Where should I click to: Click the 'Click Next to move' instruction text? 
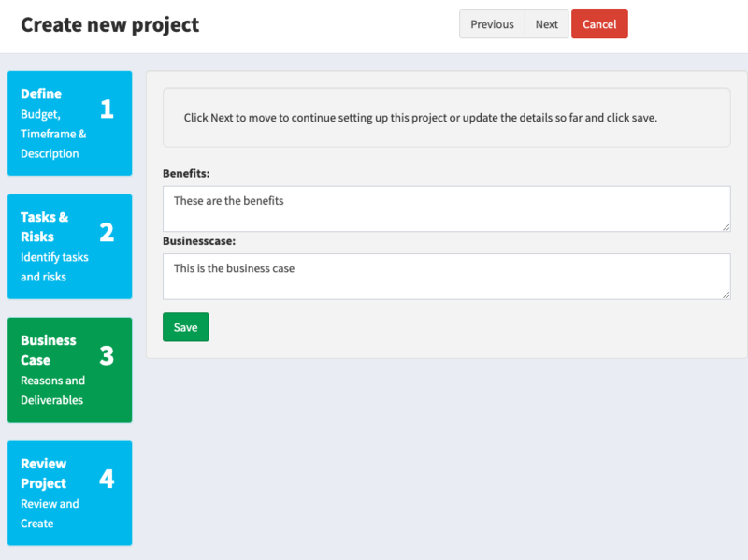coord(420,118)
